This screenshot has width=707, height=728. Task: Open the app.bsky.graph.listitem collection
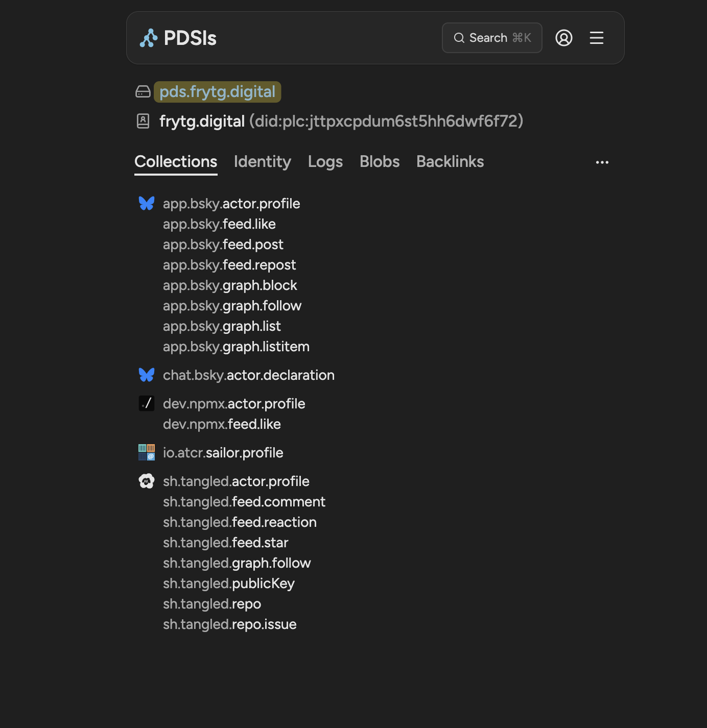(236, 347)
